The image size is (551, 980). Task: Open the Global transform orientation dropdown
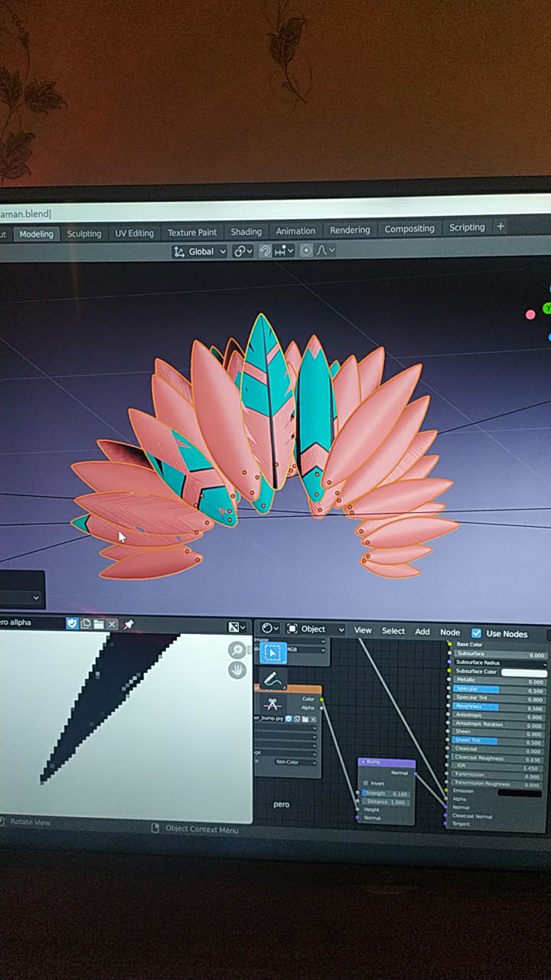pyautogui.click(x=200, y=252)
